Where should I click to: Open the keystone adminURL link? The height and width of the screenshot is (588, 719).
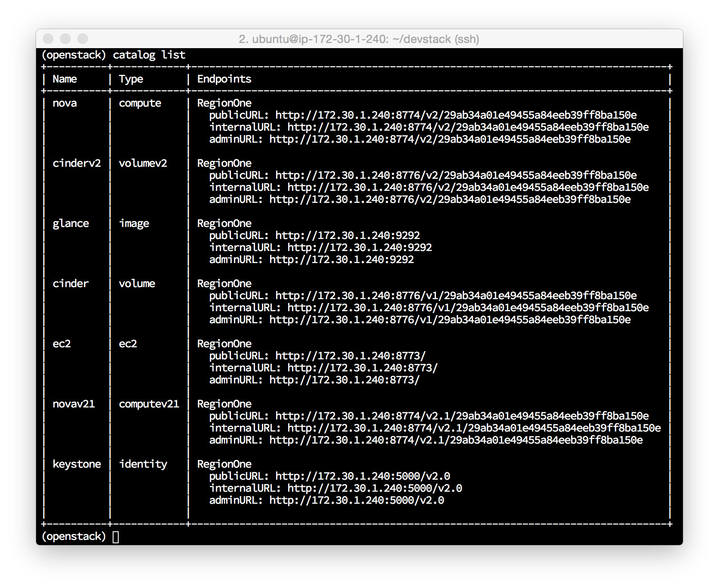(x=356, y=500)
